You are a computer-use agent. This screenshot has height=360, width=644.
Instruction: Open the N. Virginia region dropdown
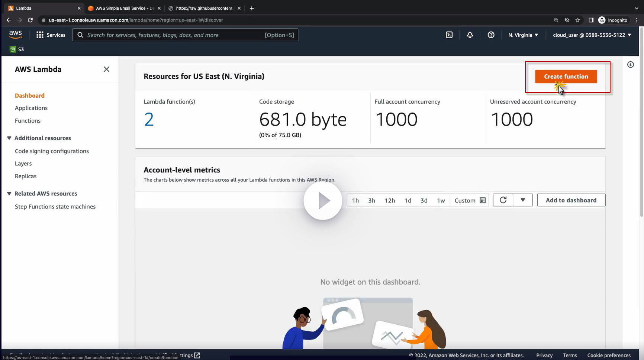(523, 35)
